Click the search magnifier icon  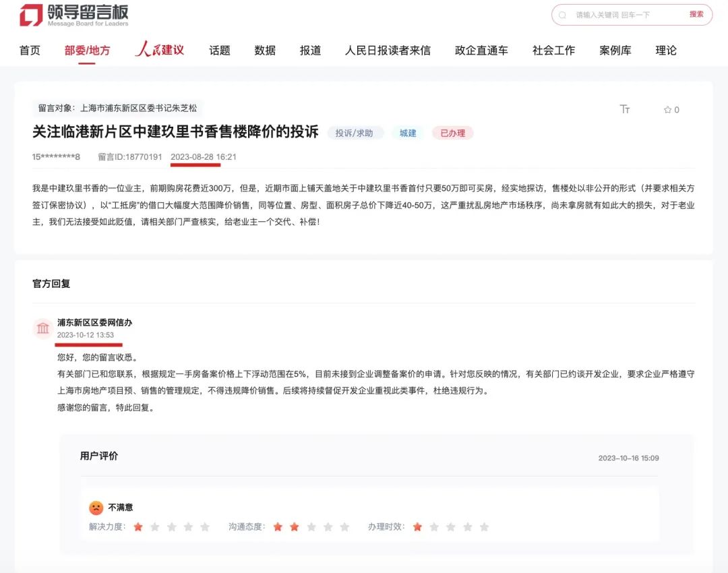tap(562, 16)
